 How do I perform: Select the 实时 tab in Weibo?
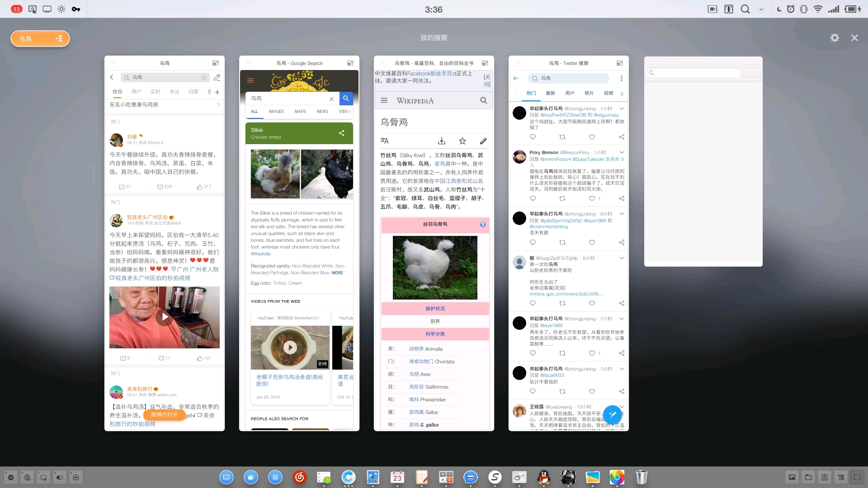tap(156, 92)
